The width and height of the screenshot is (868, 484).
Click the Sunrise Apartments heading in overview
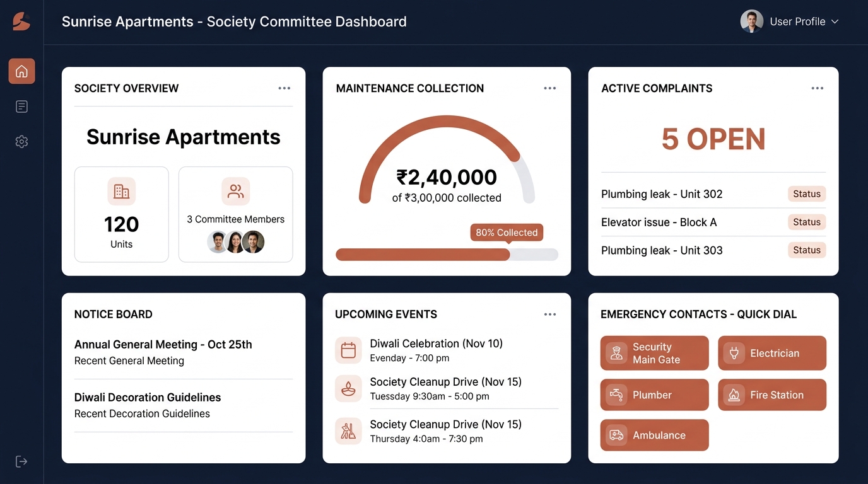point(184,137)
